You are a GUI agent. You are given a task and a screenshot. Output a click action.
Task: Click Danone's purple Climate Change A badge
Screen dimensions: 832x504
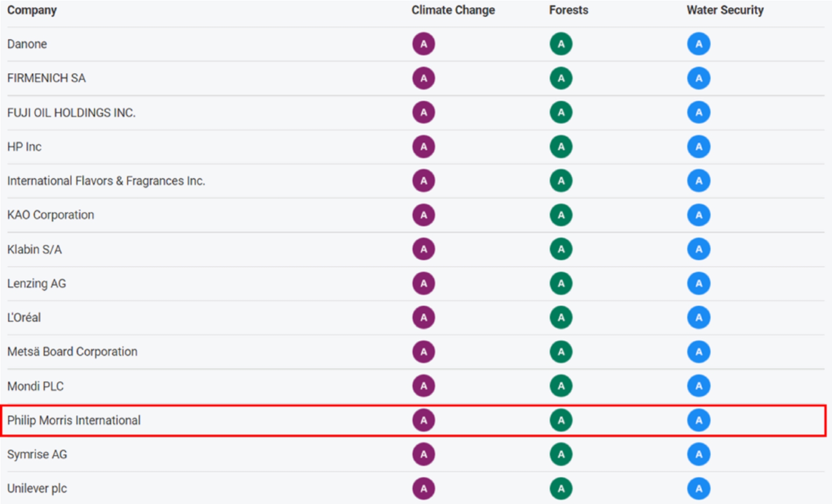pos(423,44)
